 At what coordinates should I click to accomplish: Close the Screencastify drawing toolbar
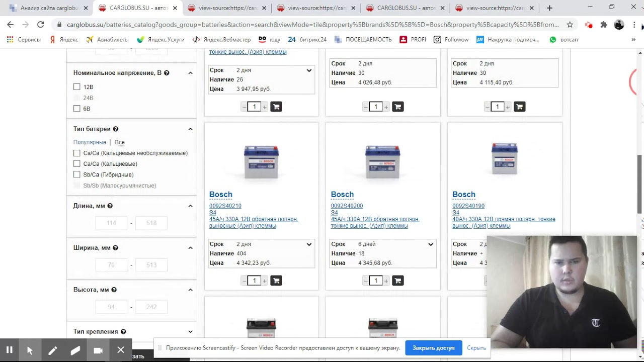(121, 350)
